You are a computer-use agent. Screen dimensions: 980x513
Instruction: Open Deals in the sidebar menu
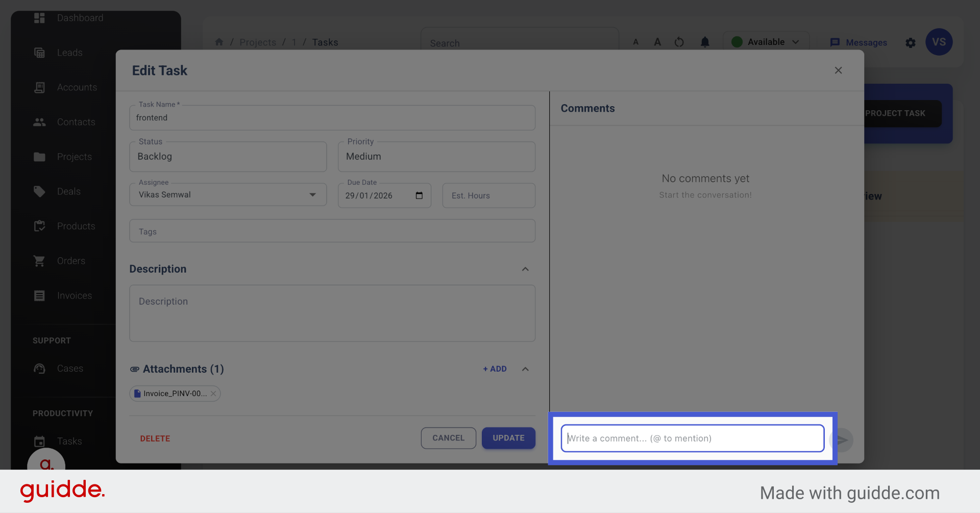coord(69,191)
